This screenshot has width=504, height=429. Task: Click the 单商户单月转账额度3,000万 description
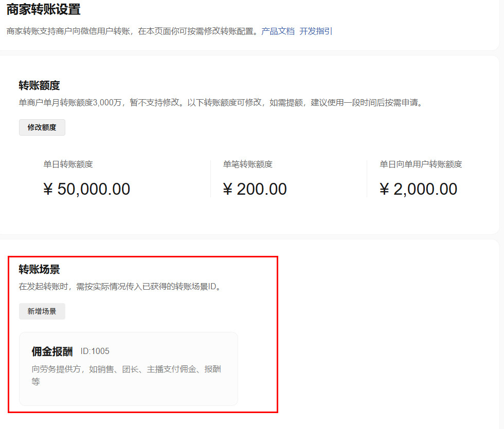click(222, 103)
